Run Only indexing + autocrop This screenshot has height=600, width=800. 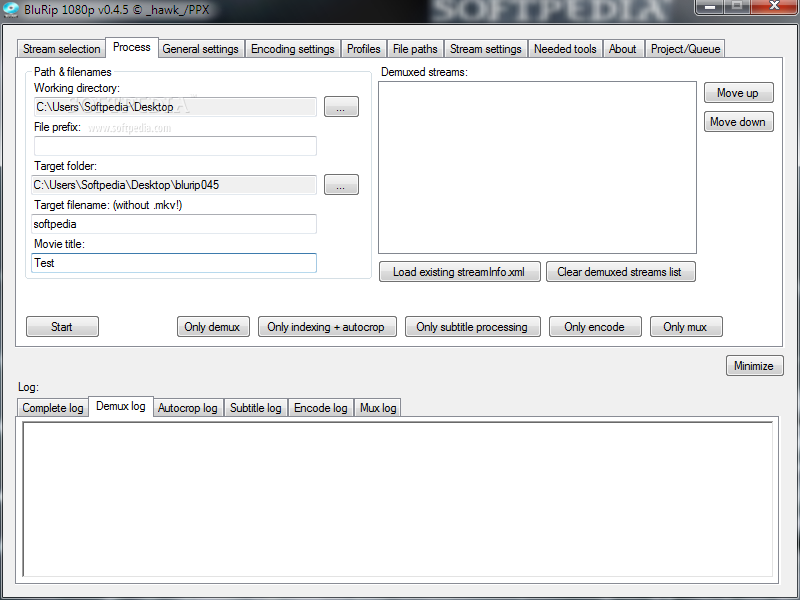point(327,327)
